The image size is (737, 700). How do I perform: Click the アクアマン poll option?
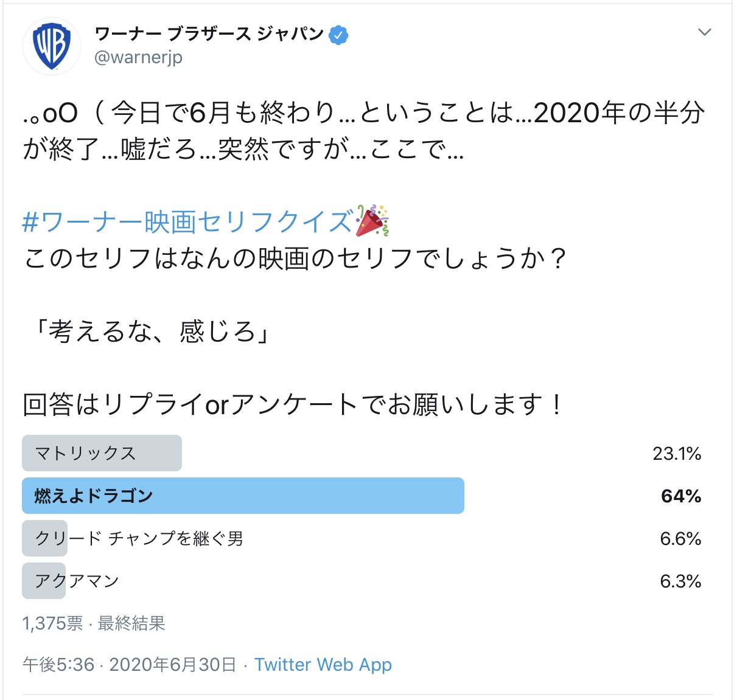pos(77,581)
